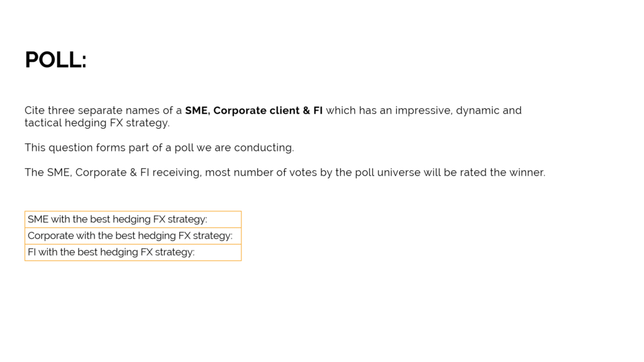The height and width of the screenshot is (362, 644).
Task: Click the sentence "This question forms part of a poll"
Action: coord(159,148)
